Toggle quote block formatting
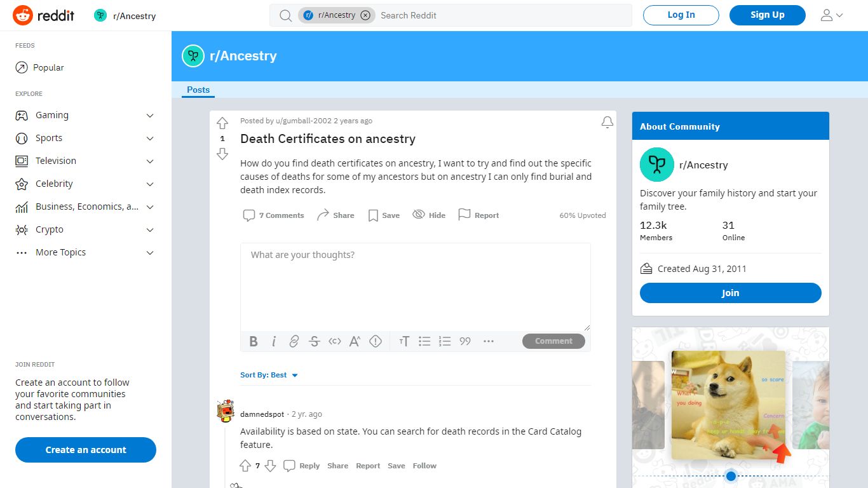Viewport: 868px width, 488px height. [465, 341]
